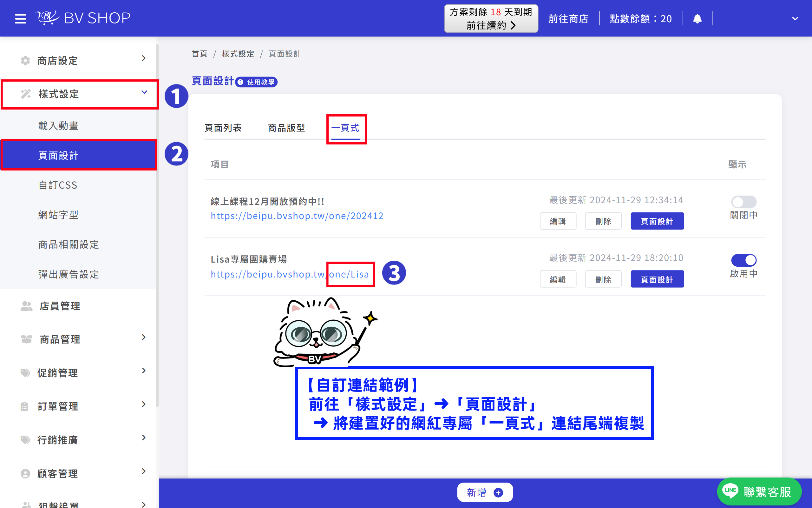812x508 pixels.
Task: Expand the 顧客管理 chevron
Action: tap(144, 471)
